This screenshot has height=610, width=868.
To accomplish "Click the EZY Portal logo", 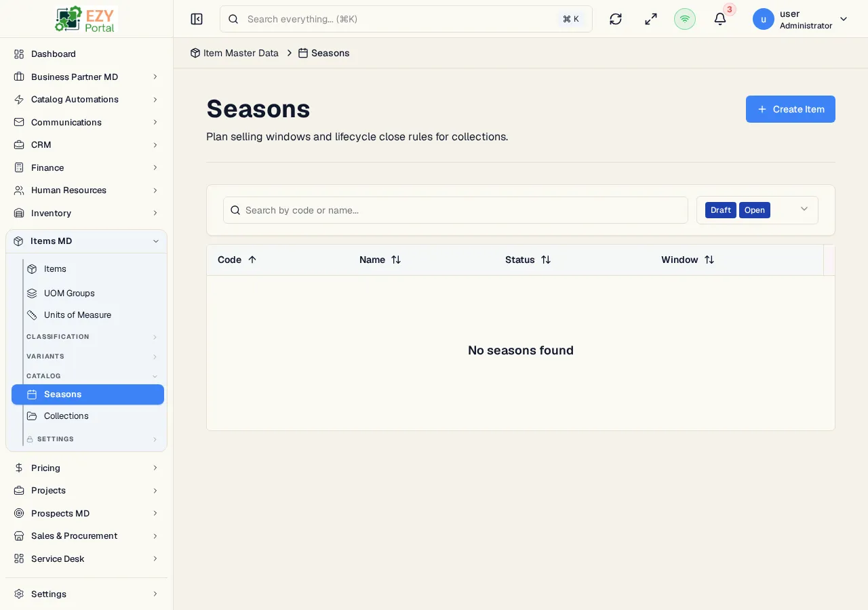I will [x=86, y=19].
